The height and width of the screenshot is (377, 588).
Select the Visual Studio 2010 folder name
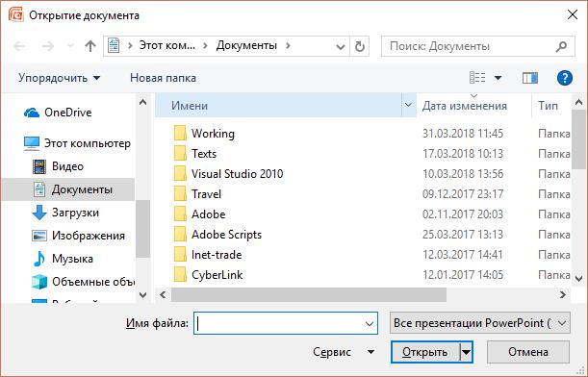point(238,174)
